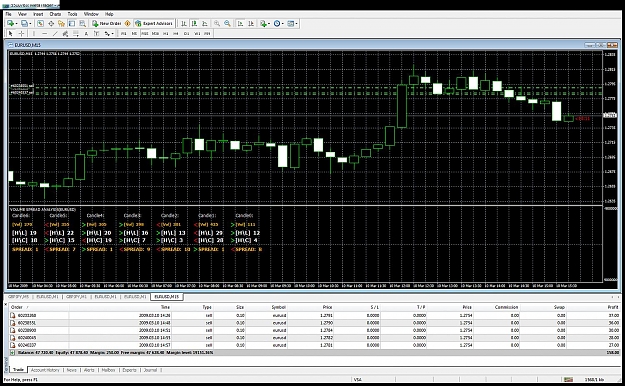Viewport: 625px width, 386px height.
Task: Toggle the Expert Advisors button
Action: [154, 24]
